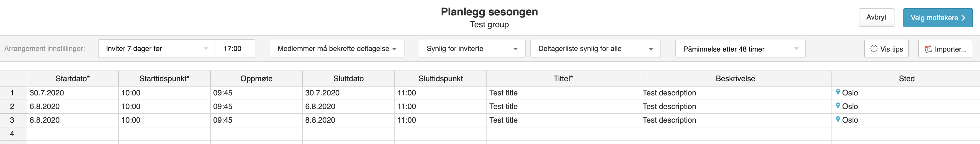Select the Startdato column header
Image resolution: width=980 pixels, height=144 pixels.
point(73,79)
